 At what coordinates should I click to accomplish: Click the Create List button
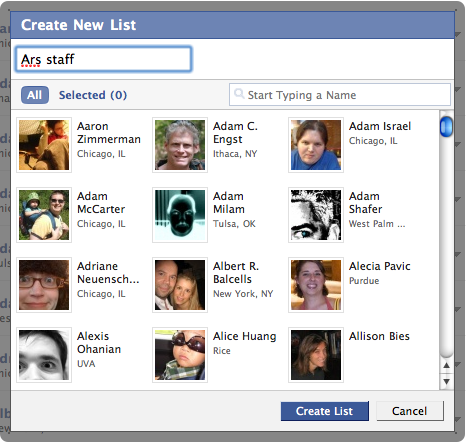click(x=325, y=411)
